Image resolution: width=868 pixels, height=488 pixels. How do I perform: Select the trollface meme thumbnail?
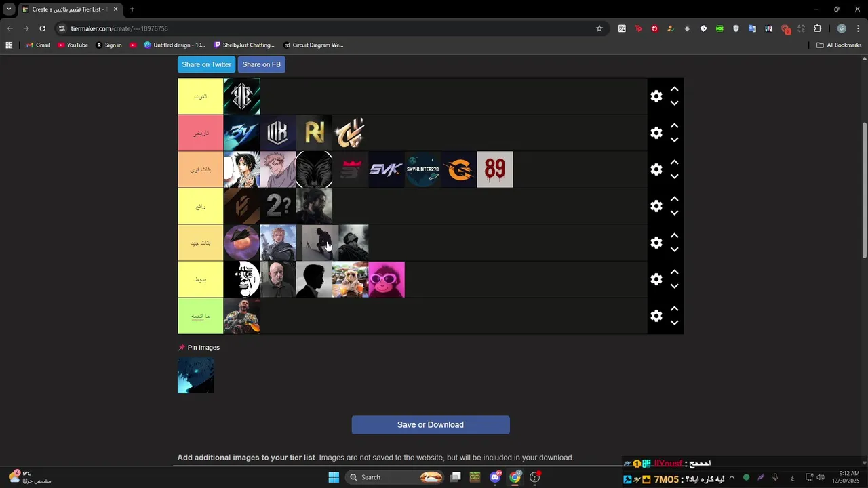[242, 279]
